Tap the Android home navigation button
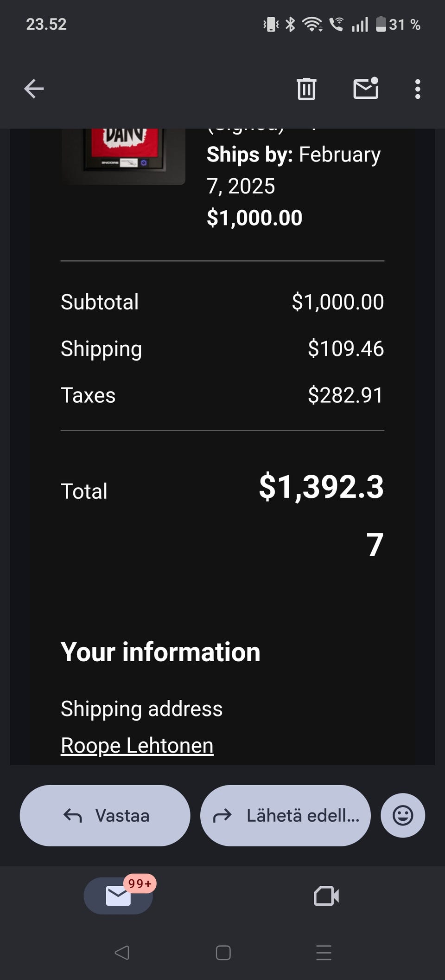Viewport: 445px width, 980px height. [223, 953]
